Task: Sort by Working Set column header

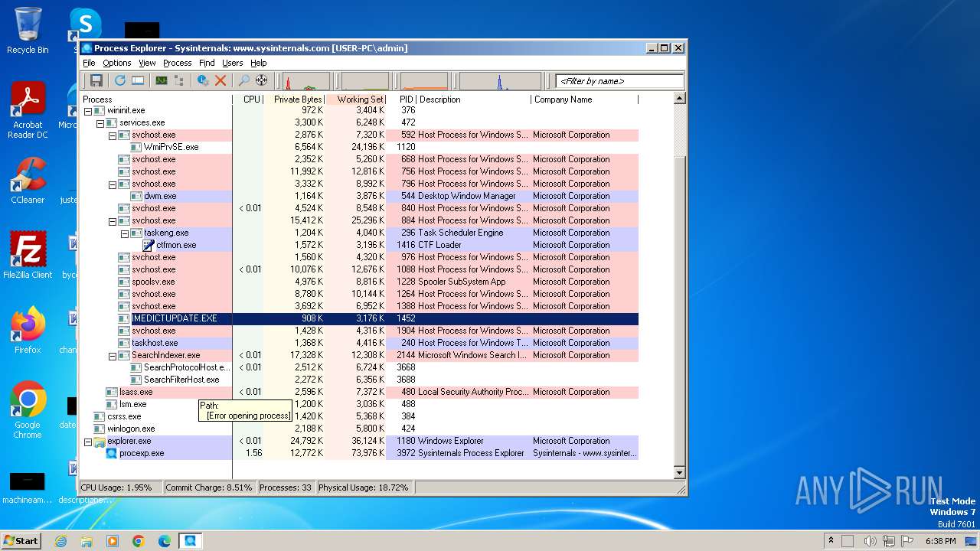Action: 356,99
